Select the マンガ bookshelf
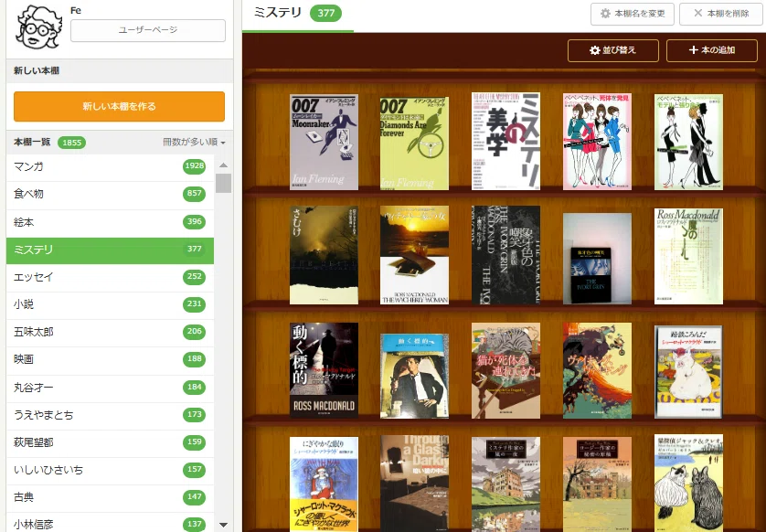 110,167
